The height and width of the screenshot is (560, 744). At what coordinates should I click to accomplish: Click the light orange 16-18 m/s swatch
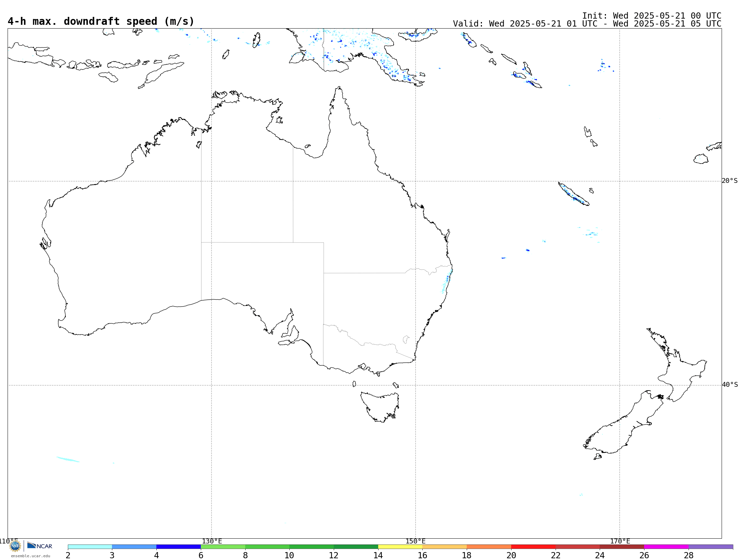[x=445, y=547]
